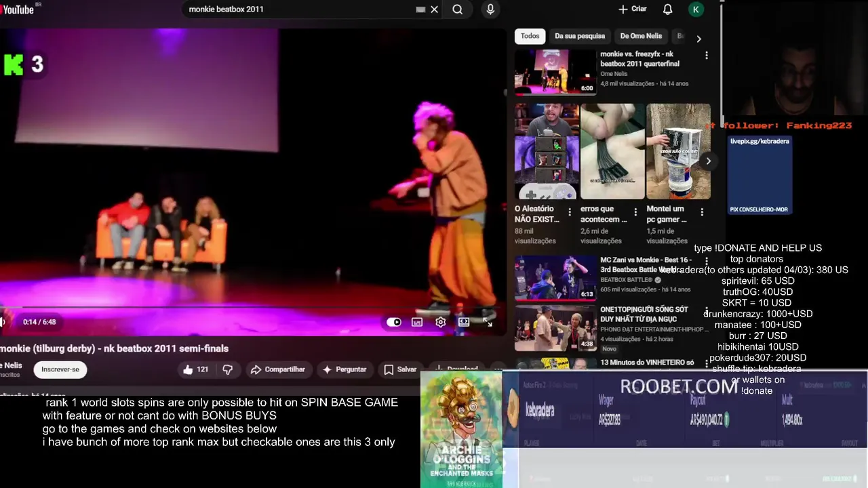Viewport: 868px width, 488px height.
Task: Seek using the video progress bar
Action: 251,308
